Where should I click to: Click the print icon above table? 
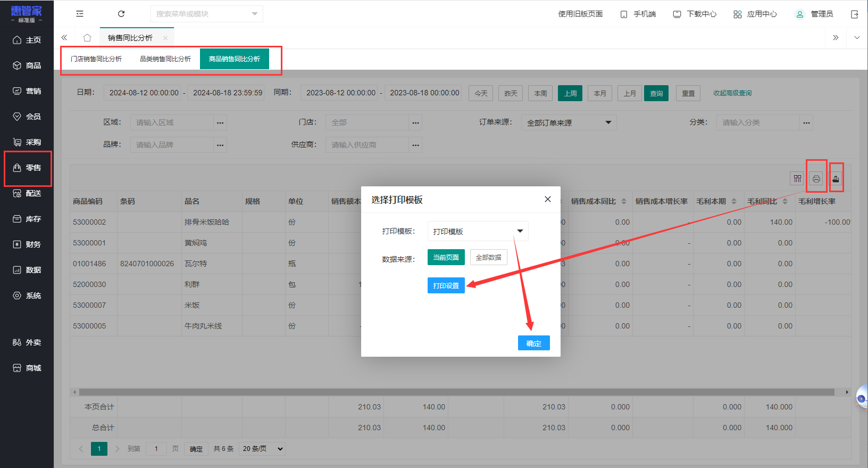pyautogui.click(x=816, y=179)
